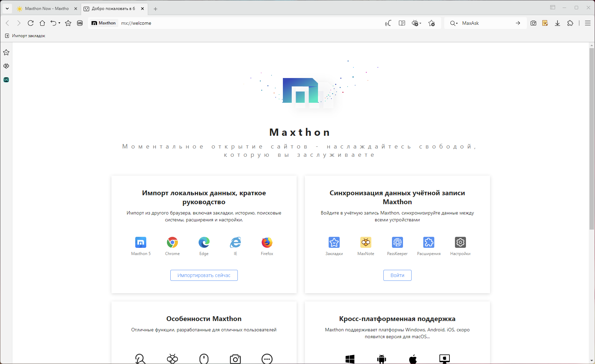Open the undo closed-tabs dropdown arrow
Image resolution: width=595 pixels, height=364 pixels.
click(x=59, y=23)
